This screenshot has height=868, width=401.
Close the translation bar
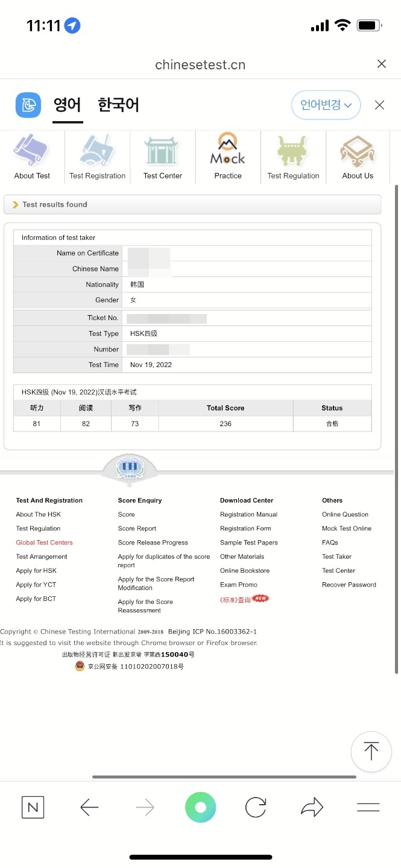coord(379,105)
